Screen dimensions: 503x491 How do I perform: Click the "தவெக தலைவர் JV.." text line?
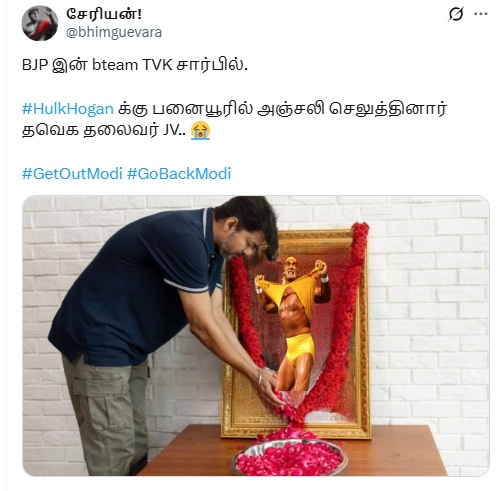[104, 130]
